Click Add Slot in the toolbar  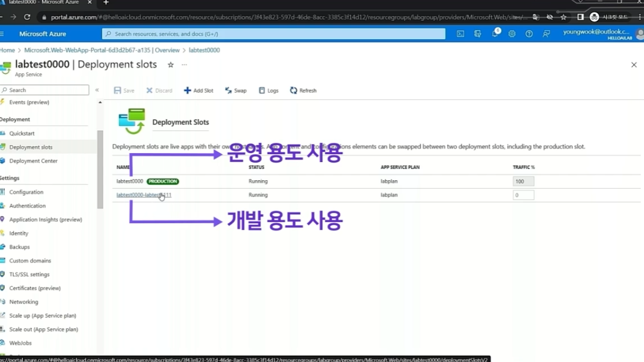tap(199, 90)
